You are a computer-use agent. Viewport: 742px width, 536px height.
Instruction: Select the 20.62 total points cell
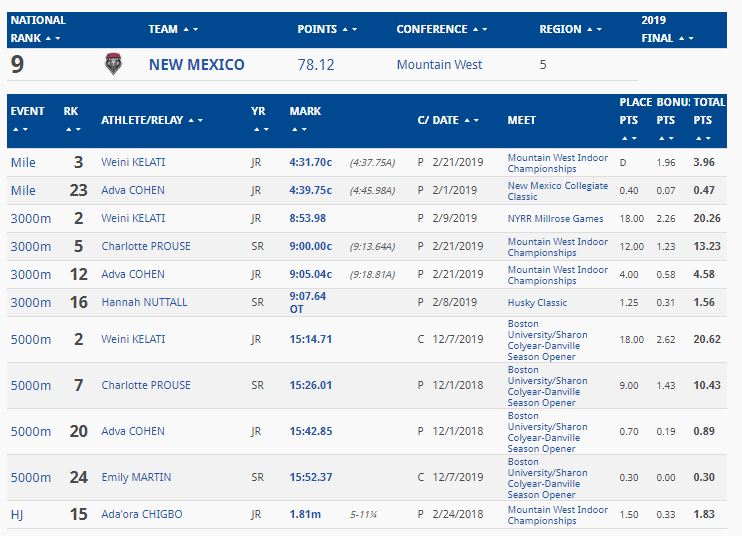707,339
